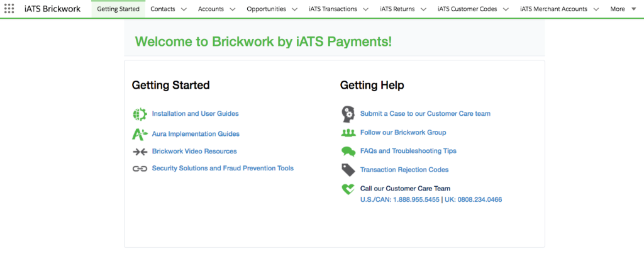Screen dimensions: 644x261
Task: Click the UK phone number link
Action: (473, 200)
